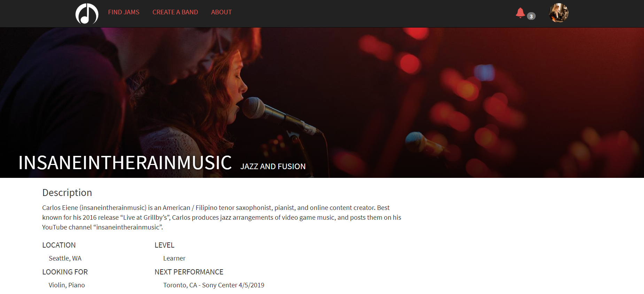Select the Jazz and Fusion genre label
The image size is (644, 294).
(273, 166)
